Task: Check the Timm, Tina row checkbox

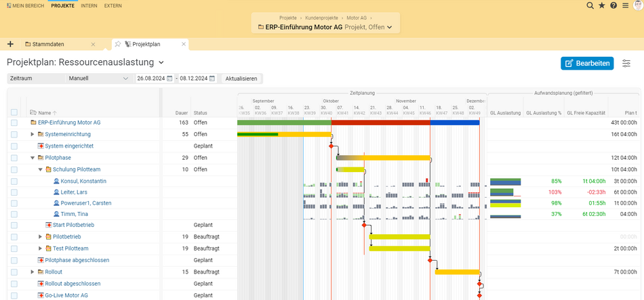Action: pyautogui.click(x=14, y=214)
